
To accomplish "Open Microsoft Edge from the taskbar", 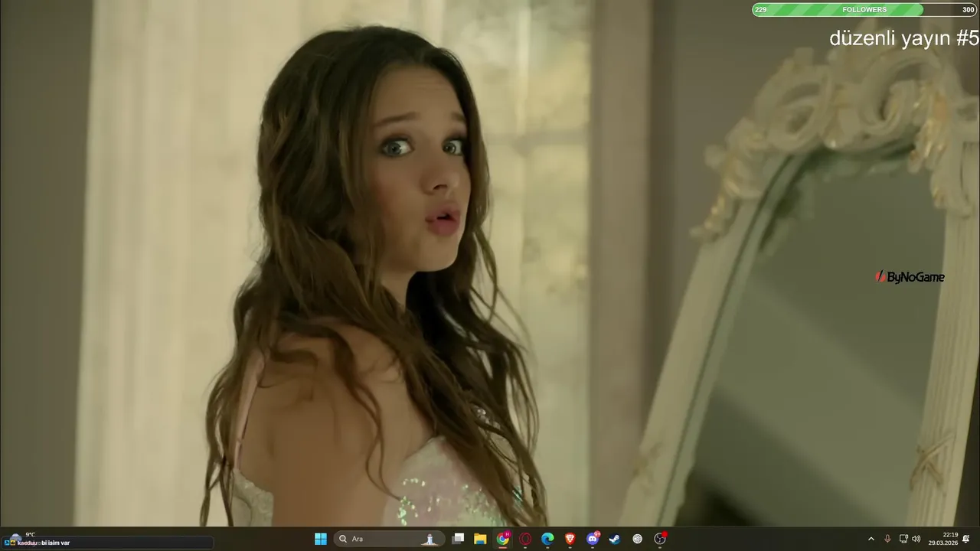I will tap(547, 539).
